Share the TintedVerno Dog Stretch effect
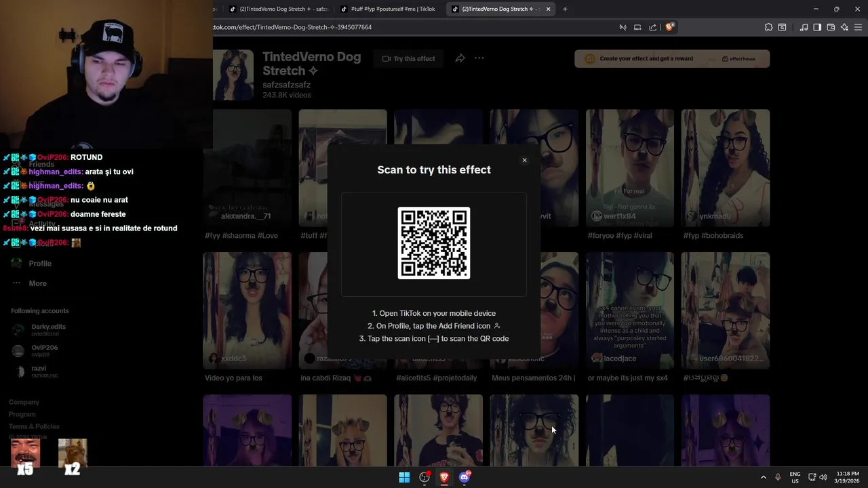 tap(460, 58)
